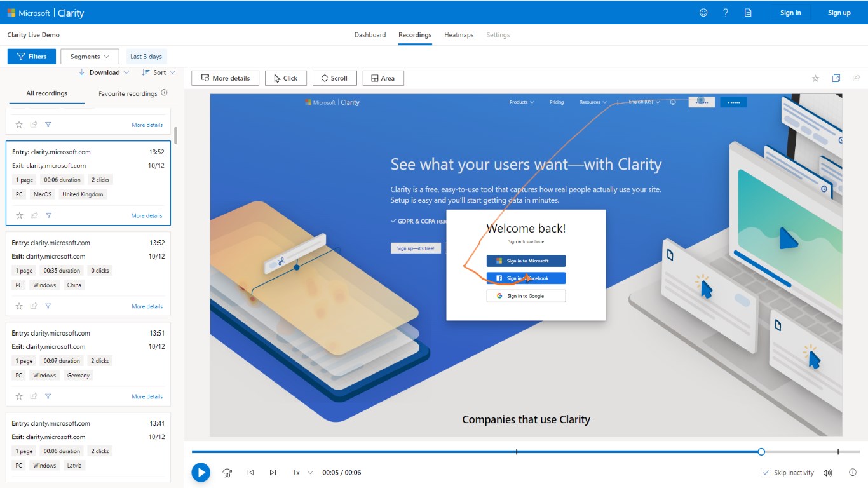Click More details button above the player

click(225, 78)
